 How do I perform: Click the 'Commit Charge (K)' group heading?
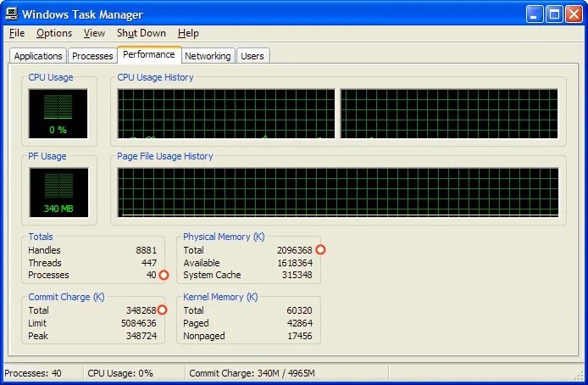click(x=66, y=297)
